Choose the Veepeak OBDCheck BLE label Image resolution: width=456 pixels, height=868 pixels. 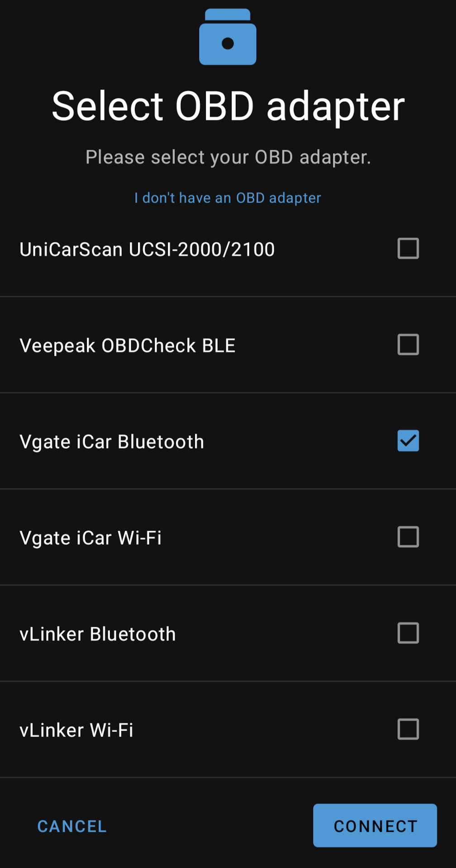coord(128,346)
